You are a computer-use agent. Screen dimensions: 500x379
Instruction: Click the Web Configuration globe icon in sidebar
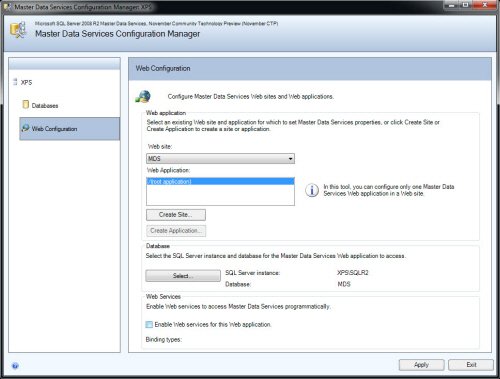pos(25,128)
